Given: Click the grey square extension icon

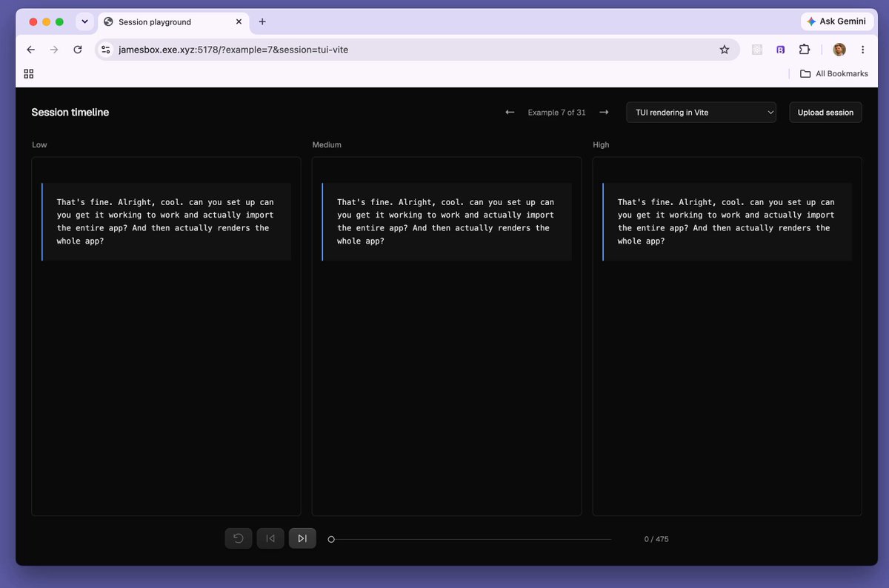Looking at the screenshot, I should pyautogui.click(x=757, y=50).
